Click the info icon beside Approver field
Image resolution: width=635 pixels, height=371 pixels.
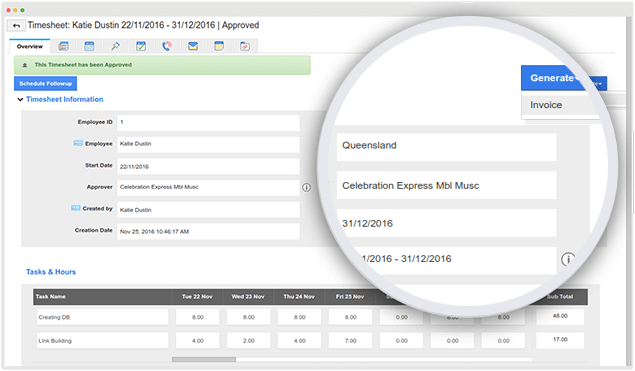click(x=307, y=188)
